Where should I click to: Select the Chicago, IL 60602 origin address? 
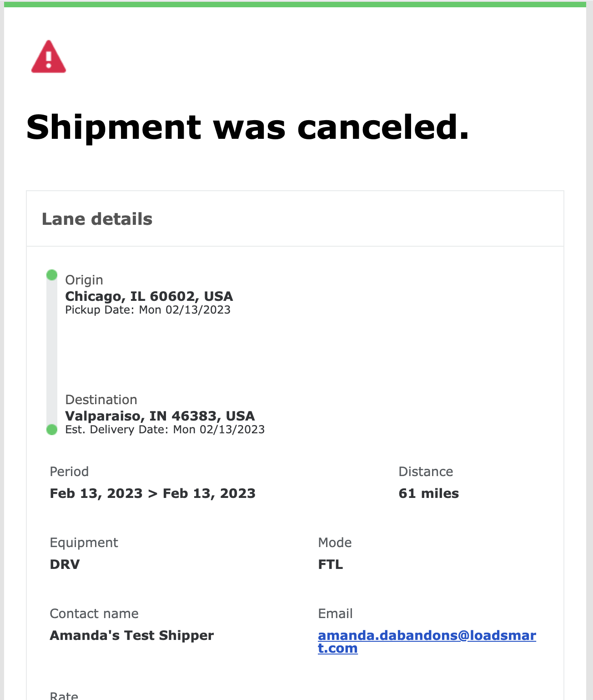[x=149, y=296]
